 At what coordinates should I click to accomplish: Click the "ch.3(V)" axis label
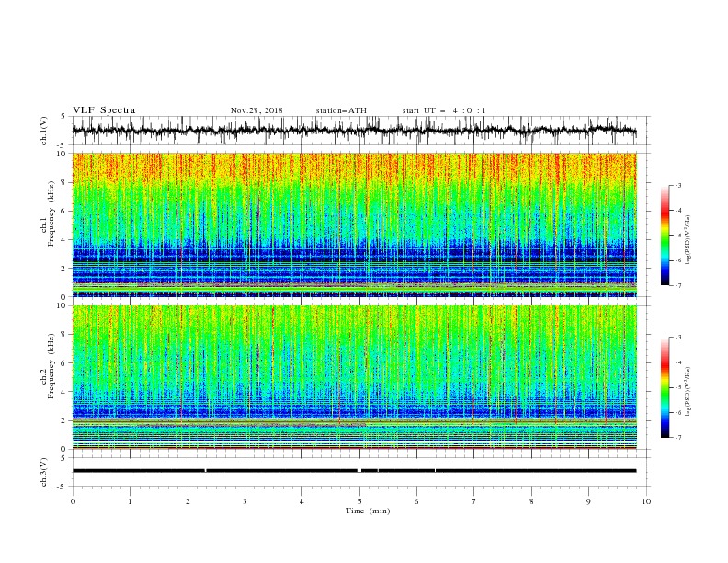pyautogui.click(x=44, y=472)
